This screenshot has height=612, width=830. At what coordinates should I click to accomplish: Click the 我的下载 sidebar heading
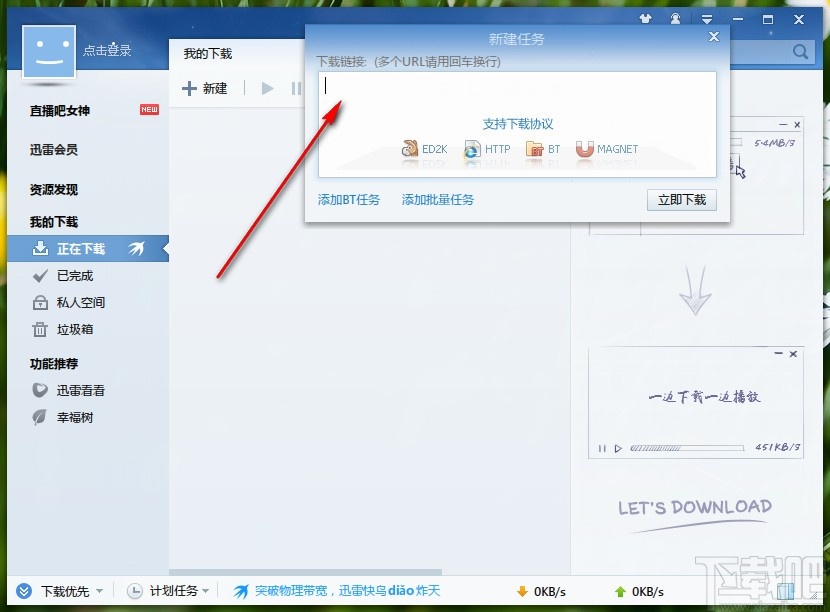[x=53, y=222]
